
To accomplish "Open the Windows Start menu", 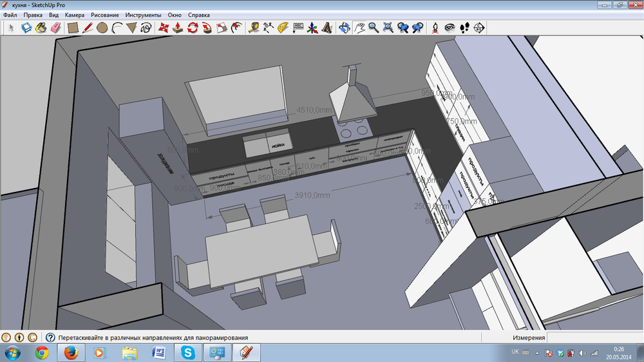I will 12,352.
